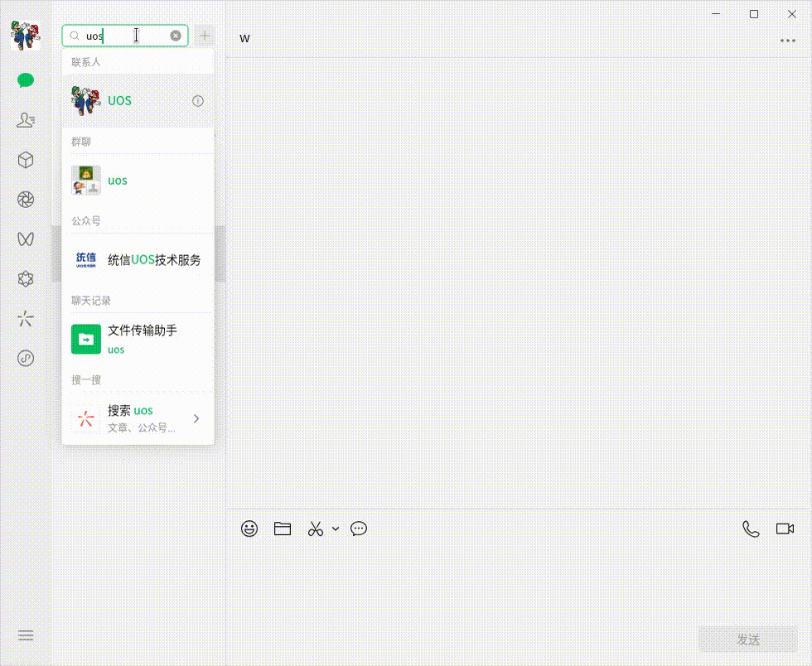Expand screenshot options dropdown arrow
Screen dimensions: 812x666
click(336, 528)
